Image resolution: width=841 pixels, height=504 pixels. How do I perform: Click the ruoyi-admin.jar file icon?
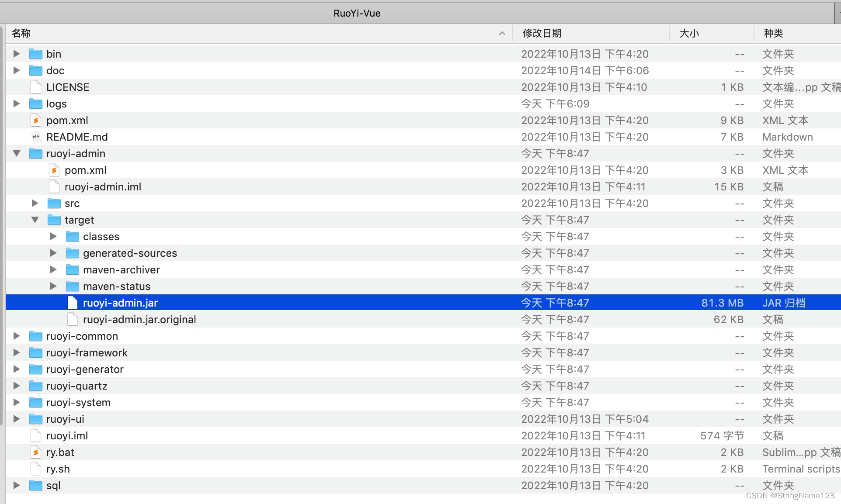[x=73, y=303]
